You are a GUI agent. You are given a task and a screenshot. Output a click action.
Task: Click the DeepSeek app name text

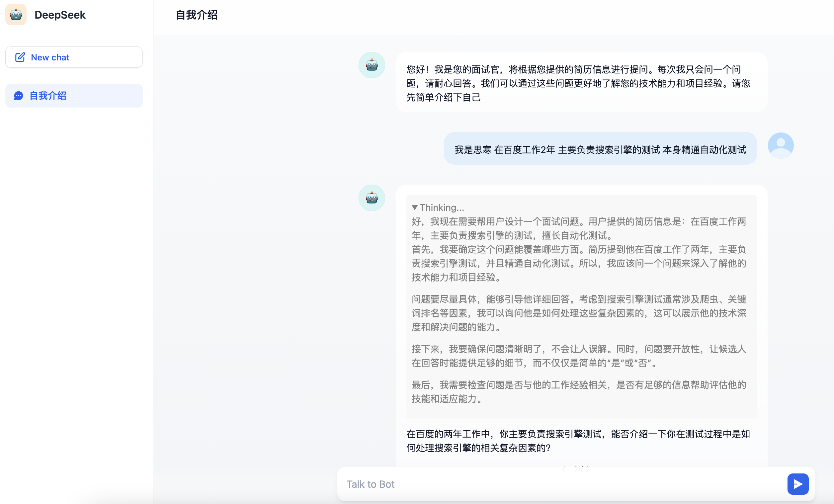(60, 15)
